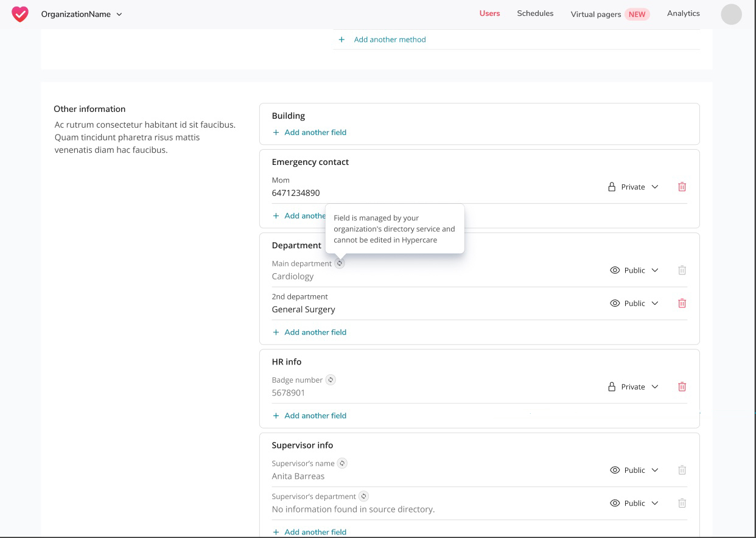Click the sync icon beside Main department

[x=340, y=263]
